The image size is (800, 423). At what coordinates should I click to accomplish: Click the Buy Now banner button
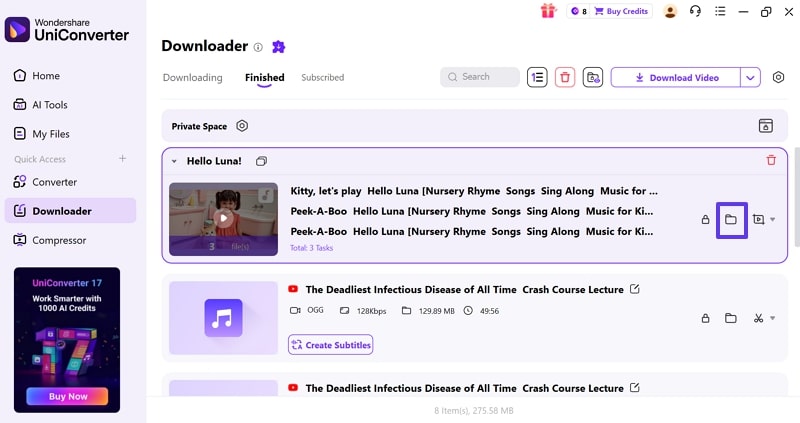click(67, 396)
